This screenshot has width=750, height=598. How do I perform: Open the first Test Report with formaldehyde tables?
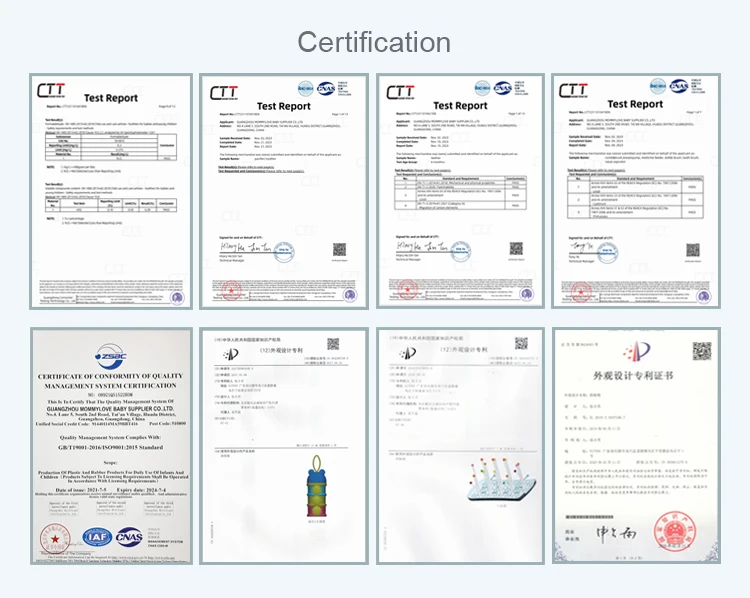click(111, 191)
